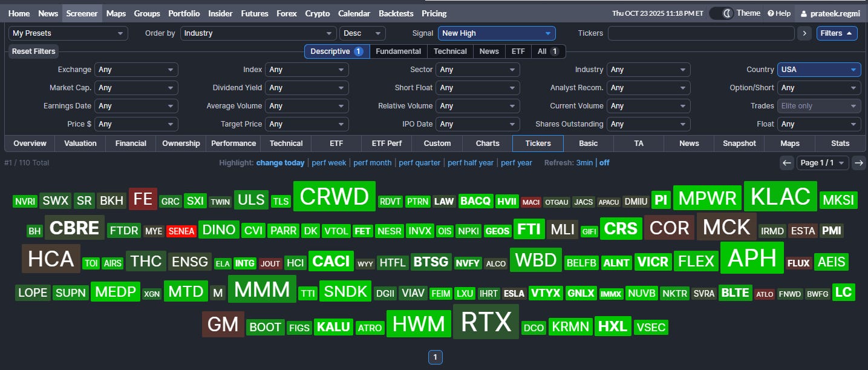Click Reset Filters button
Screen dimensions: 868x370
(34, 51)
